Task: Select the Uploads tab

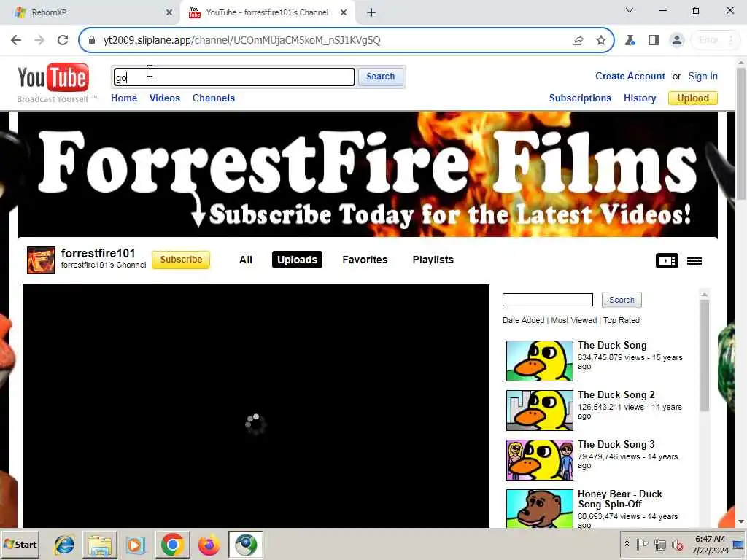Action: (298, 260)
